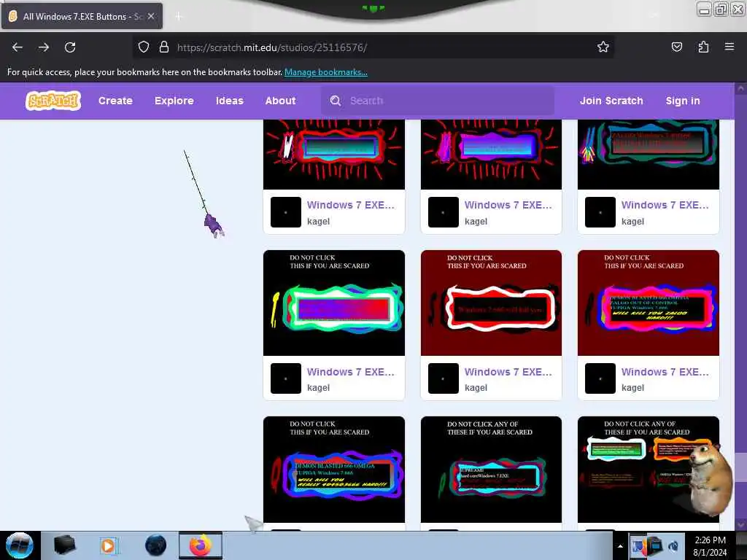View site security via the padlock icon
Image resolution: width=747 pixels, height=560 pixels.
click(x=164, y=47)
